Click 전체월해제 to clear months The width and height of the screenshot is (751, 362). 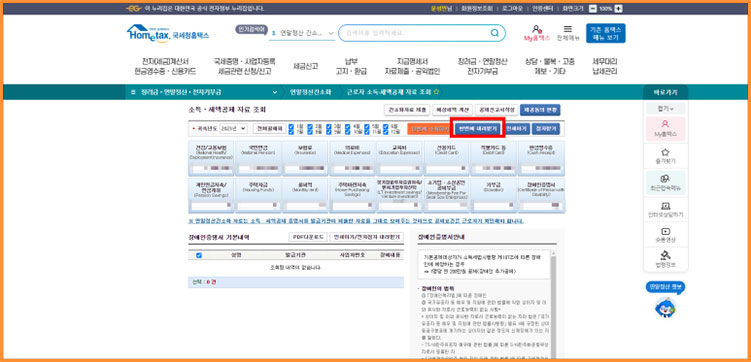[270, 128]
